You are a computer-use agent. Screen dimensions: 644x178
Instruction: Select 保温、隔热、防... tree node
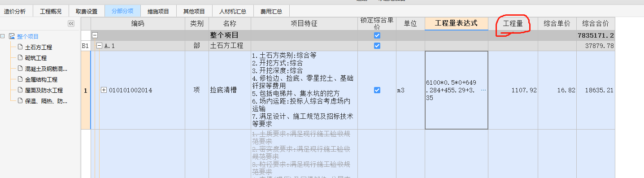(46, 101)
